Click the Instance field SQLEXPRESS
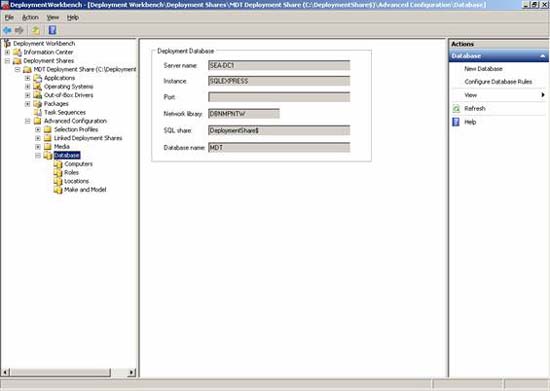Screen dimensions: 550x391 point(279,81)
